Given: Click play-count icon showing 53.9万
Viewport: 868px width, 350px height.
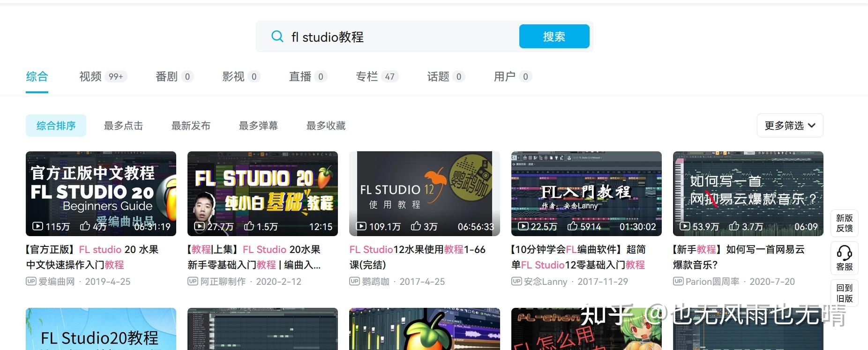Looking at the screenshot, I should 685,226.
